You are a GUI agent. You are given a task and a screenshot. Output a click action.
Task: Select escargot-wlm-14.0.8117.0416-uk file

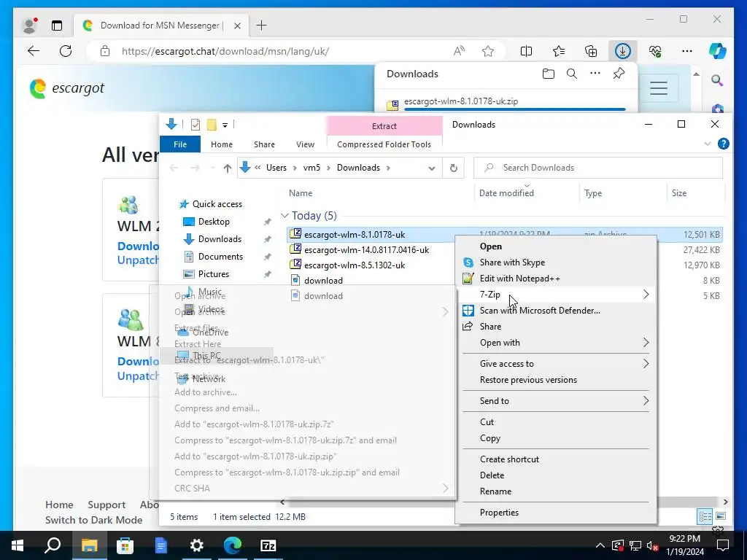(366, 250)
